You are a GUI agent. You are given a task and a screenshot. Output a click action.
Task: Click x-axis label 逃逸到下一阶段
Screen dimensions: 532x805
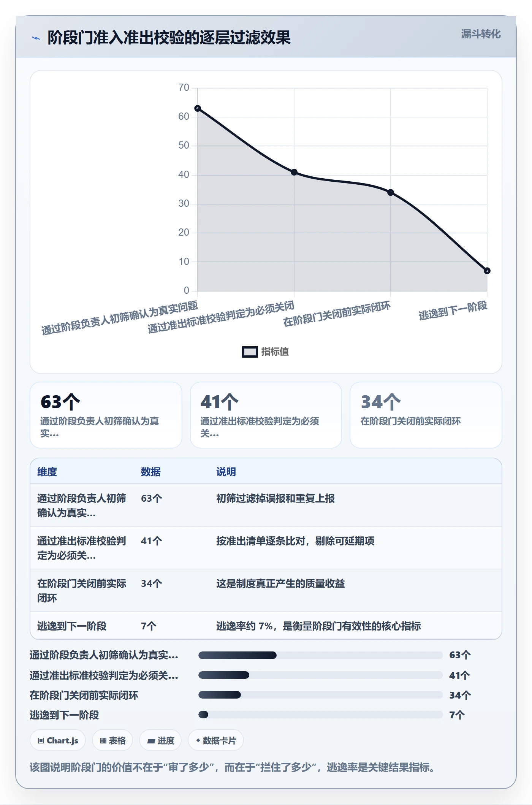[x=453, y=311]
